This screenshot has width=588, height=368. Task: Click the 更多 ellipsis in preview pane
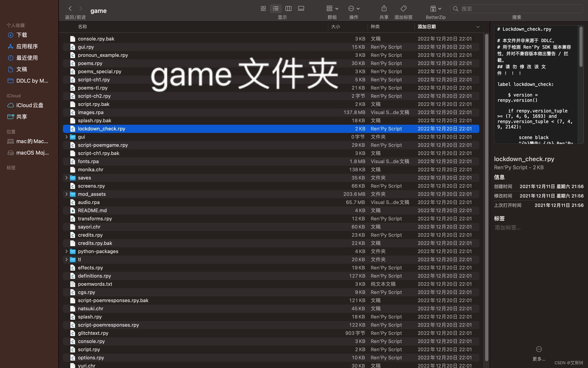click(x=539, y=349)
